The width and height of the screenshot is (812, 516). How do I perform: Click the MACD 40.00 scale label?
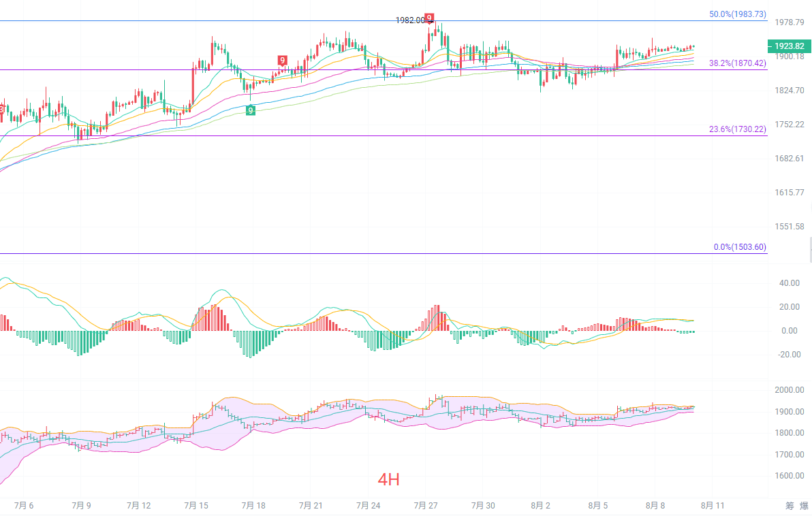[x=790, y=283]
